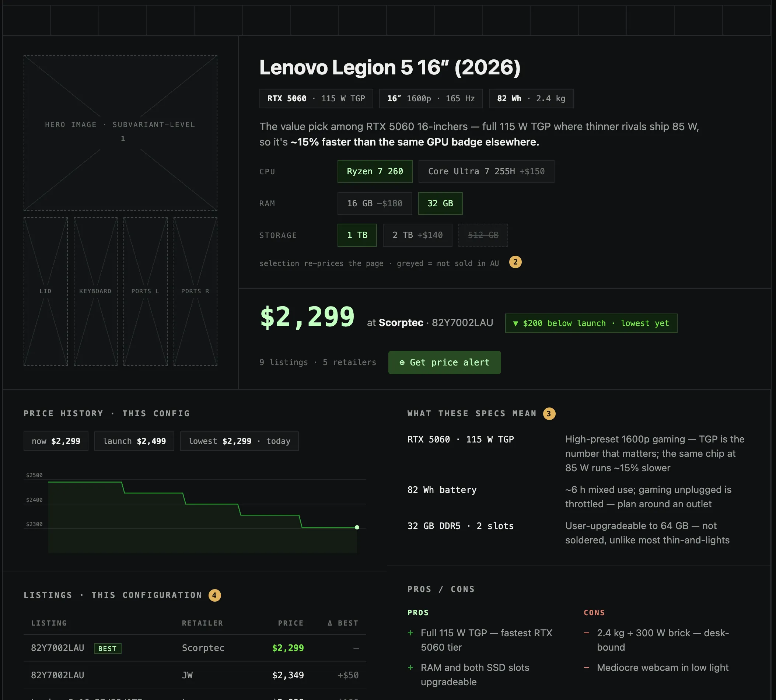
Task: Click the 82 Wh · 2.4 kg spec chip
Action: [x=531, y=98]
